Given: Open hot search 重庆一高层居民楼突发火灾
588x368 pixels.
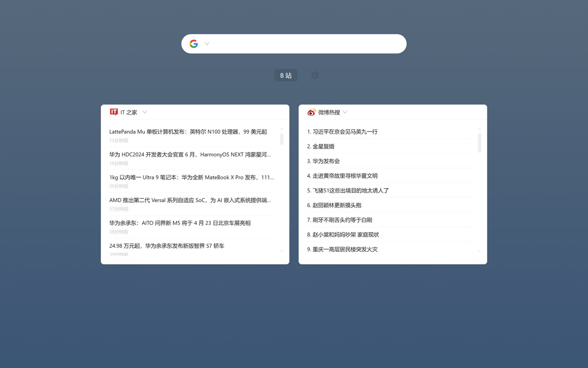Looking at the screenshot, I should tap(342, 249).
